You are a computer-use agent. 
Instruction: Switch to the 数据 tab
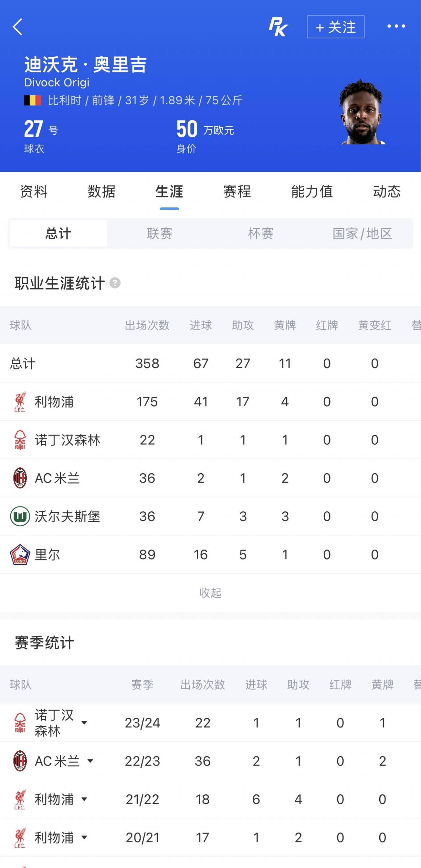pos(102,191)
